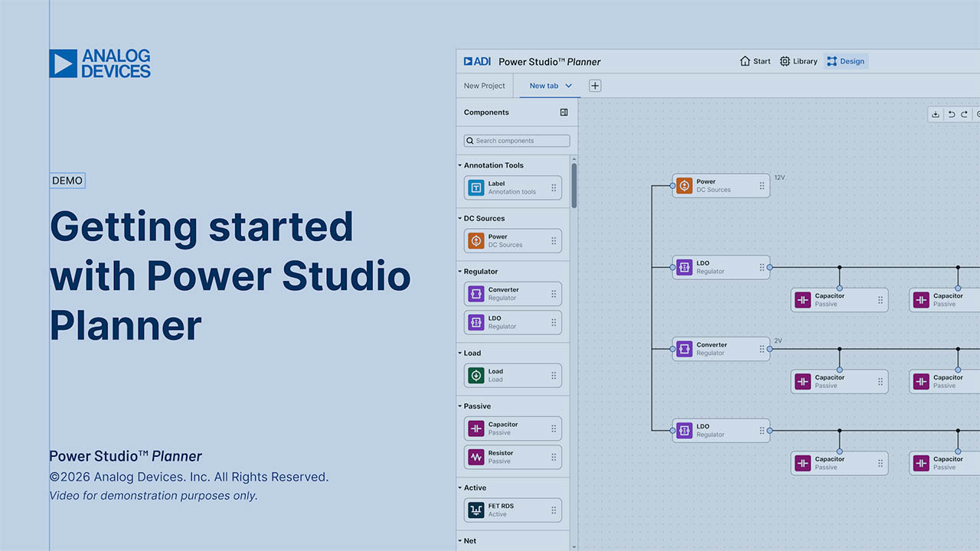Click the drag handle on the Resistor component card
The image size is (980, 551).
[x=554, y=457]
